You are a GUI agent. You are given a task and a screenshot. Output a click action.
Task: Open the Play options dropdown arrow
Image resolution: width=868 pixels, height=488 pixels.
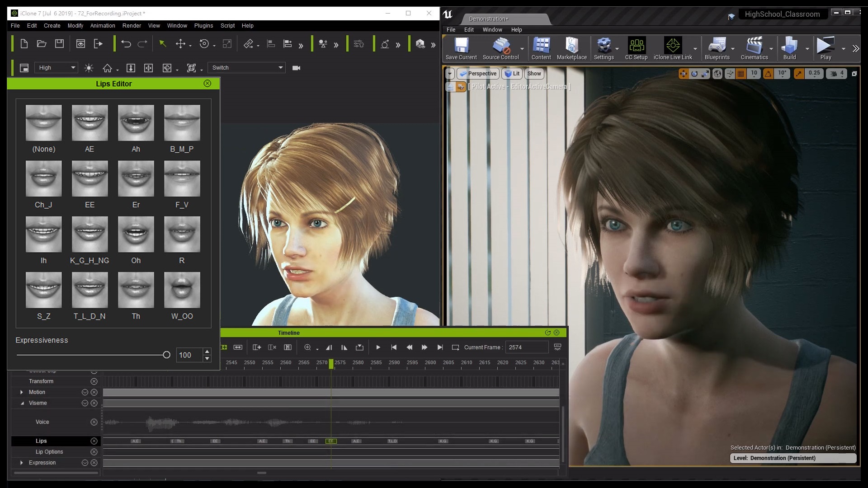tap(843, 49)
